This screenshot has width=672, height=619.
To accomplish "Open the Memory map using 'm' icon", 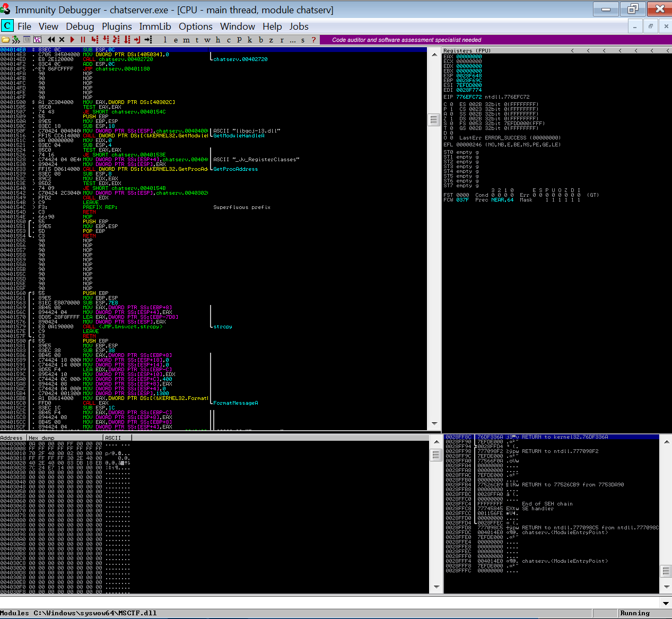I will (186, 39).
